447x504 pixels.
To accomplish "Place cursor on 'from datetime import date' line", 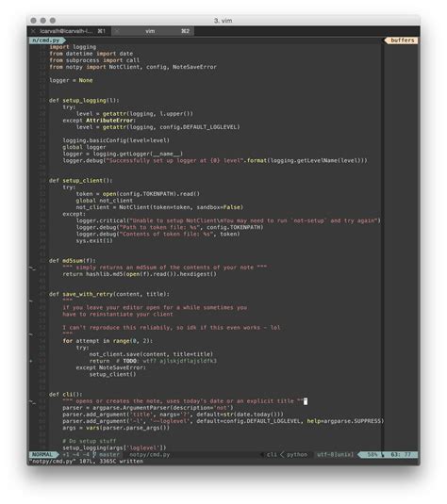I will [x=91, y=54].
